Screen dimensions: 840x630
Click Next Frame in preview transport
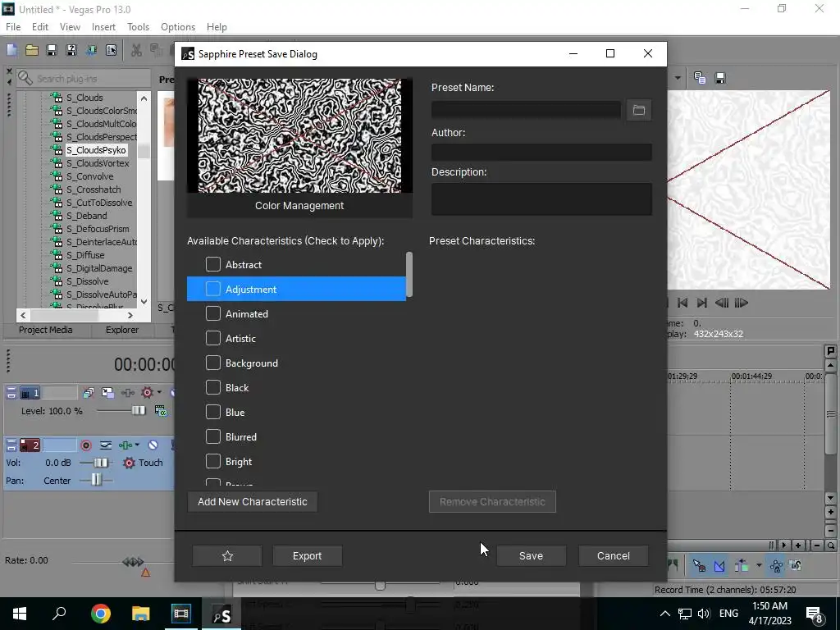click(741, 303)
